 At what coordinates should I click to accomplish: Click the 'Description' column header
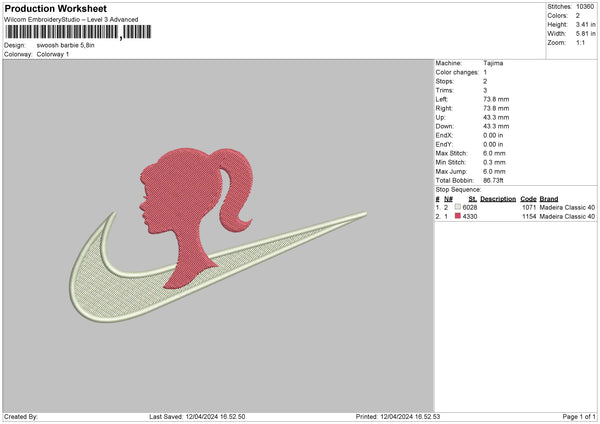[498, 199]
